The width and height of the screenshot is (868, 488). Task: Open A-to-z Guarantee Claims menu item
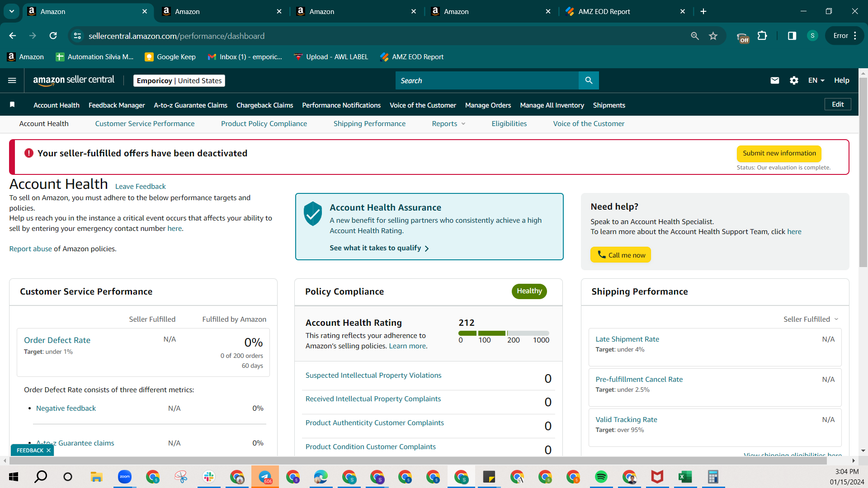click(190, 105)
